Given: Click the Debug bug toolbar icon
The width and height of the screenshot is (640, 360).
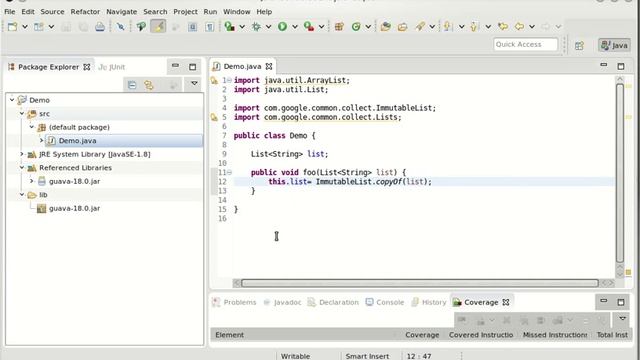Looking at the screenshot, I should point(256,27).
